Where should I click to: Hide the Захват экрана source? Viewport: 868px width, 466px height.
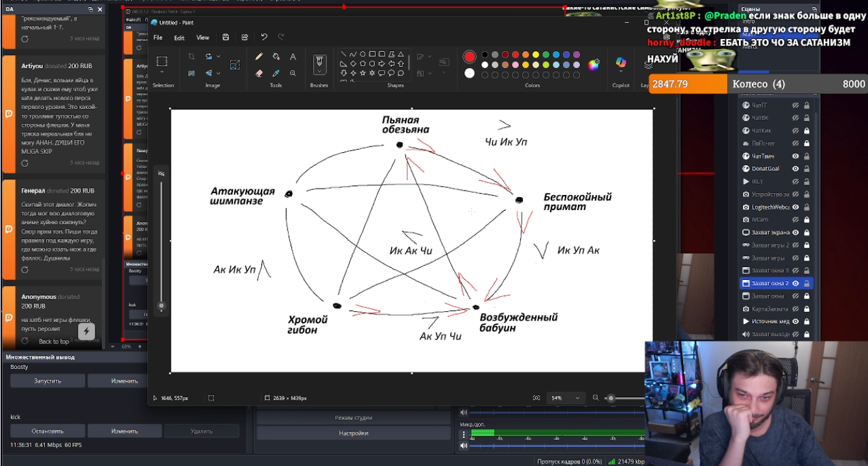coord(795,232)
